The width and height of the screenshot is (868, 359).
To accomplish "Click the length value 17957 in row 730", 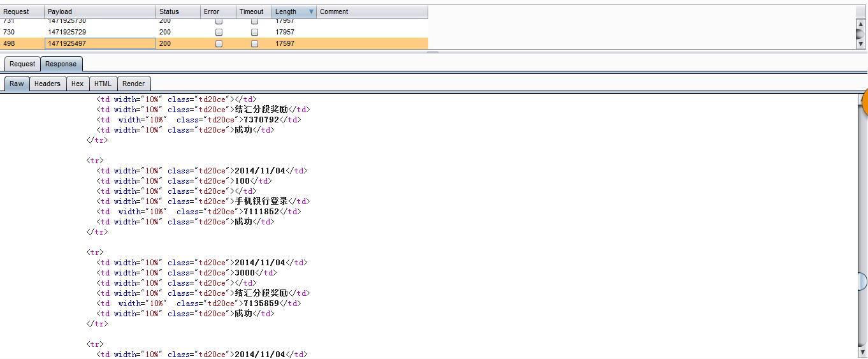I will (285, 32).
